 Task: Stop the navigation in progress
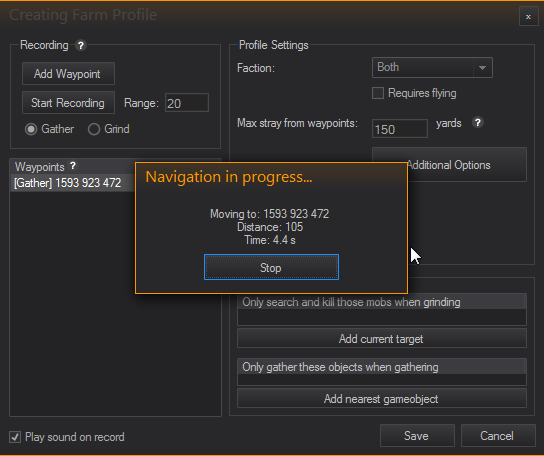tap(271, 267)
